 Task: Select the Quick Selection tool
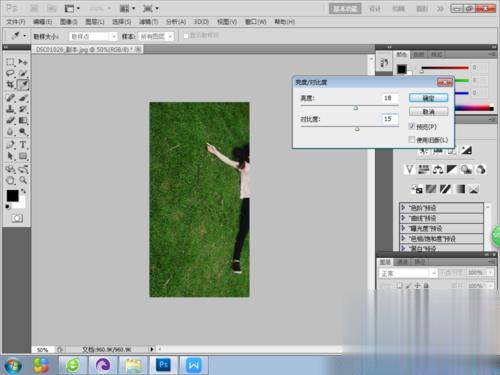23,73
